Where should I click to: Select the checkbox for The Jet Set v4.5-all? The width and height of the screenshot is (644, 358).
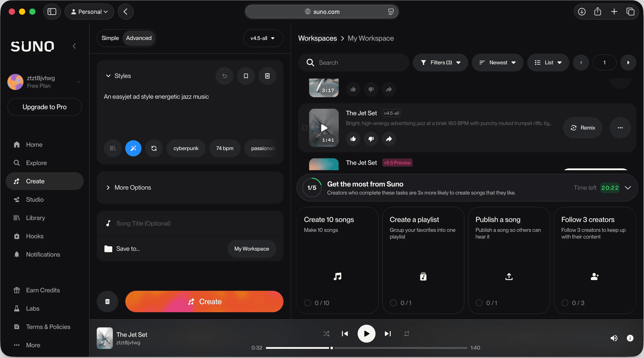click(x=304, y=128)
